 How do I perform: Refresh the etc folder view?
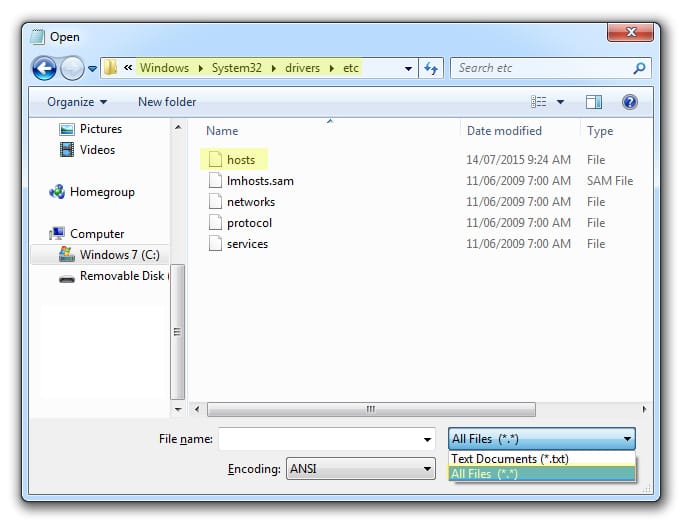coord(431,68)
